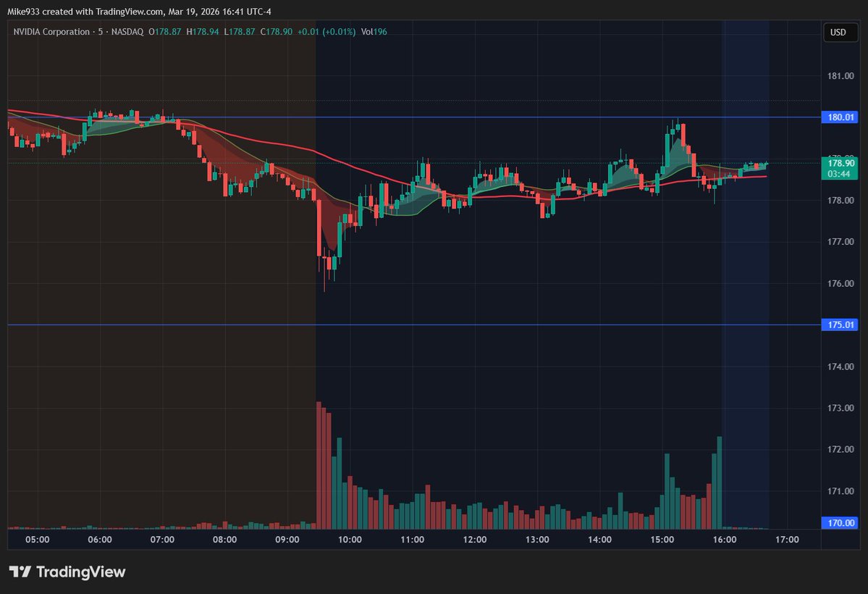Click the L178.87 low value
868x594 pixels.
[x=240, y=32]
